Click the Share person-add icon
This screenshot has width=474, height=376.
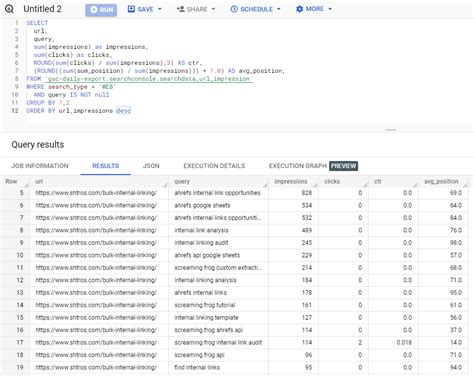pyautogui.click(x=181, y=9)
